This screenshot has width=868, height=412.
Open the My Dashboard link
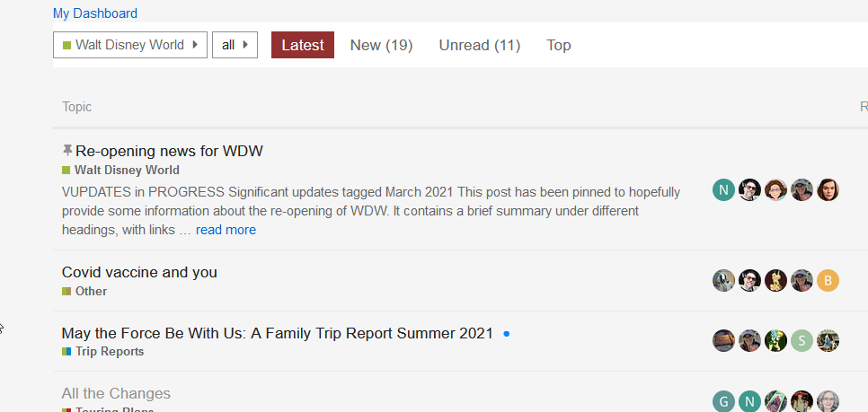[x=95, y=13]
